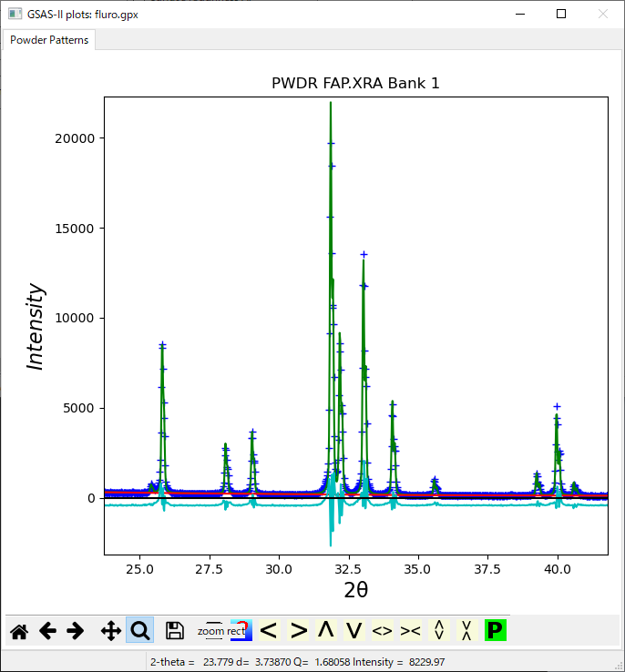Click the shift plot right '>' icon
The height and width of the screenshot is (672, 625).
click(x=298, y=630)
